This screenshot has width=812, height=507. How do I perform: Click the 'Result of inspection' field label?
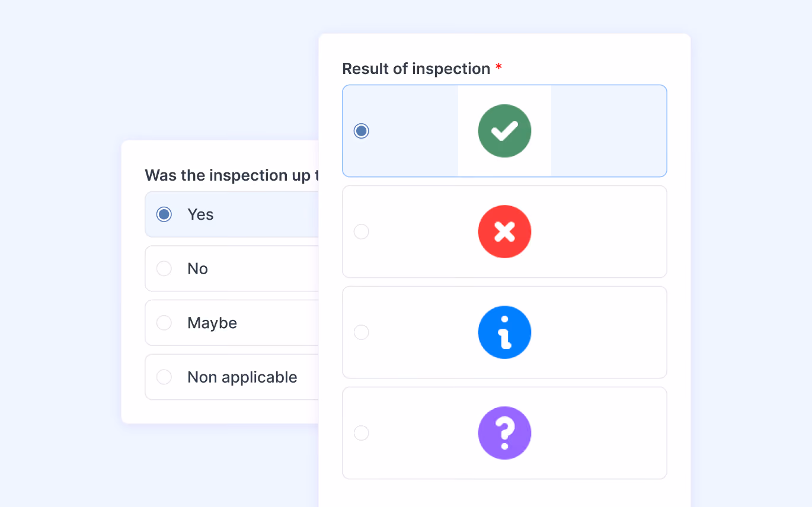[x=416, y=69]
